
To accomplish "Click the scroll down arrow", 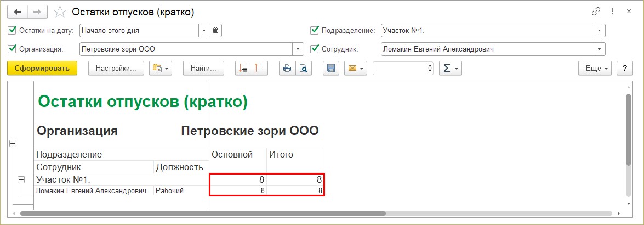I will coord(628,203).
